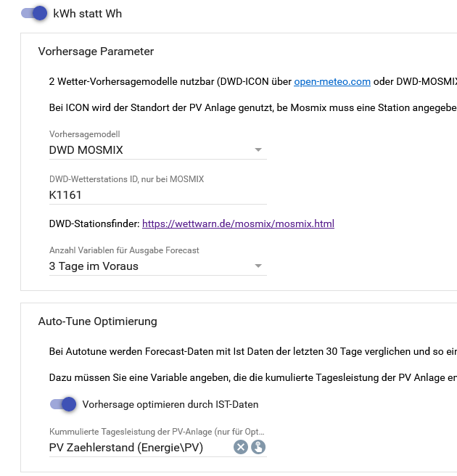Open the wettwarn.de mosmix station finder link

[238, 223]
